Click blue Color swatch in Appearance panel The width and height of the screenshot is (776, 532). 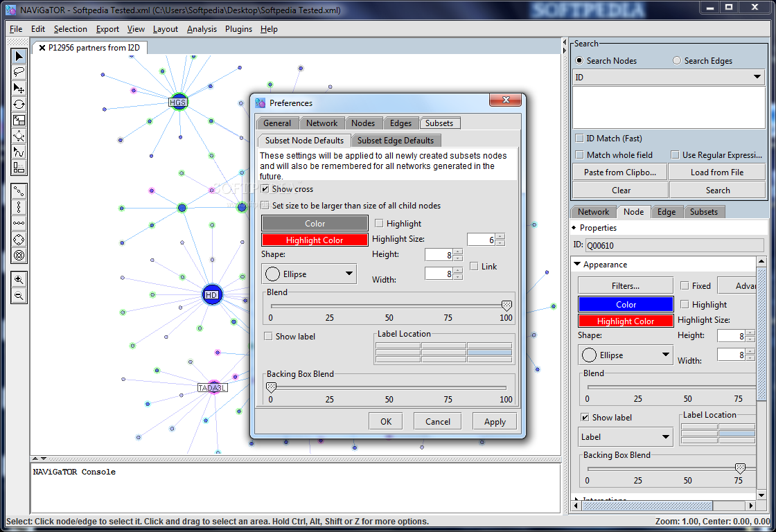pos(626,304)
